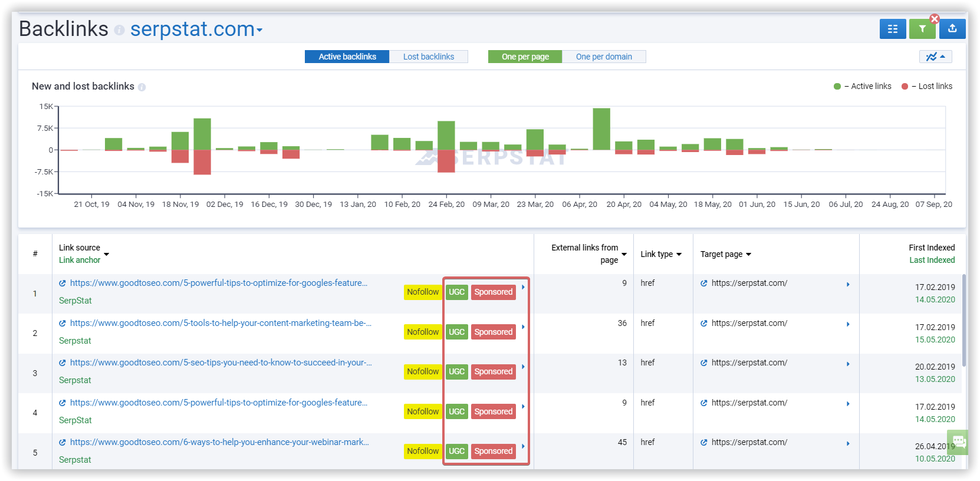Click Sponsored tag in row 1
Image resolution: width=980 pixels, height=481 pixels.
(494, 292)
